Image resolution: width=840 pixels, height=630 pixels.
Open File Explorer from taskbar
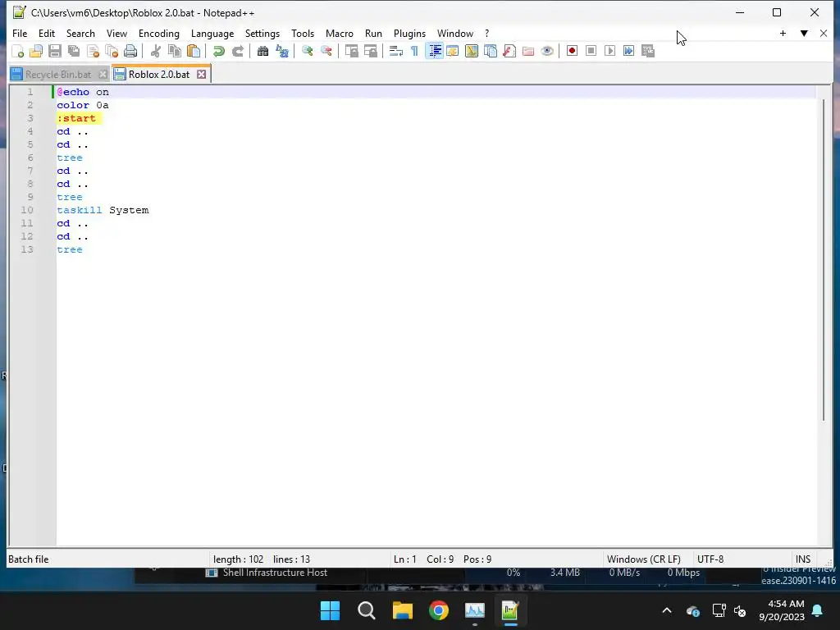coord(402,610)
